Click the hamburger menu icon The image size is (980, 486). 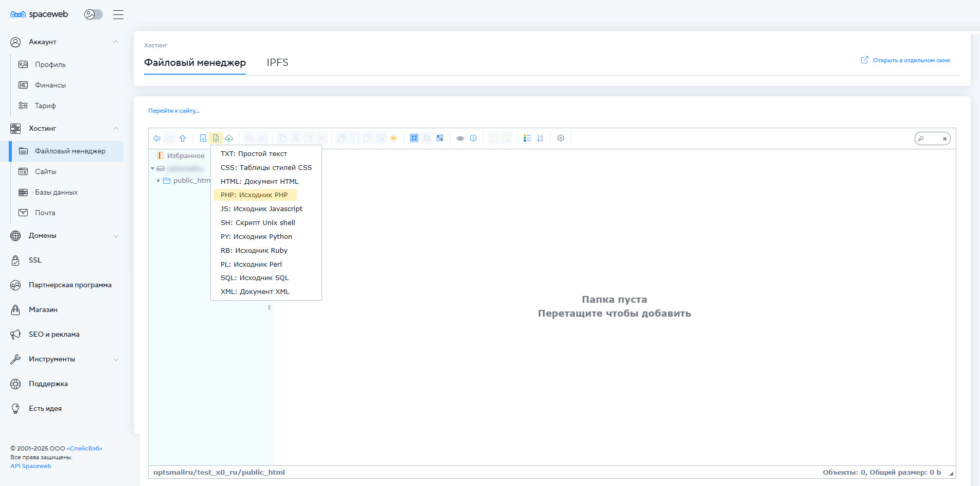tap(118, 14)
